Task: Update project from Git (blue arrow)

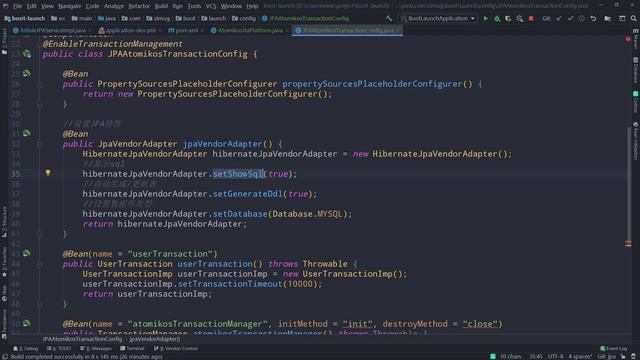Action: tap(559, 18)
